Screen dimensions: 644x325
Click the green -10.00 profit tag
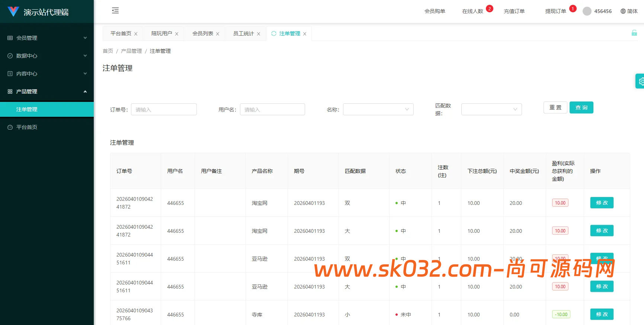point(561,315)
